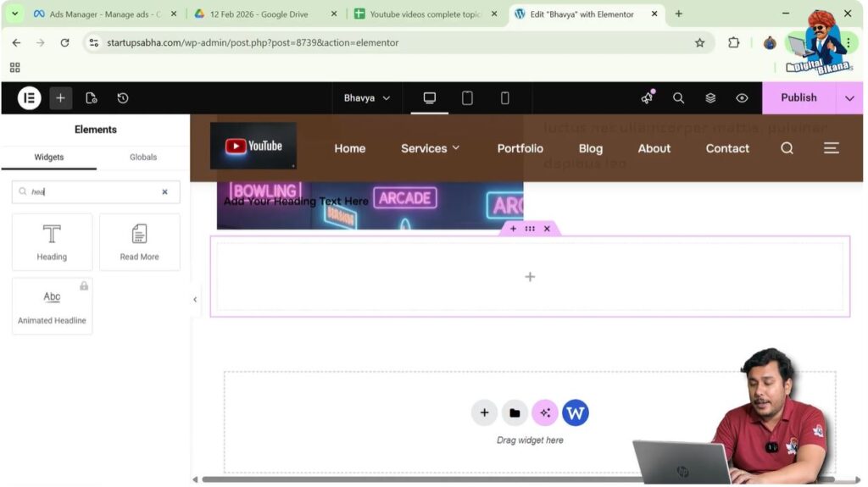Expand the Bhavya page dropdown
This screenshot has height=487, width=868.
pos(367,98)
